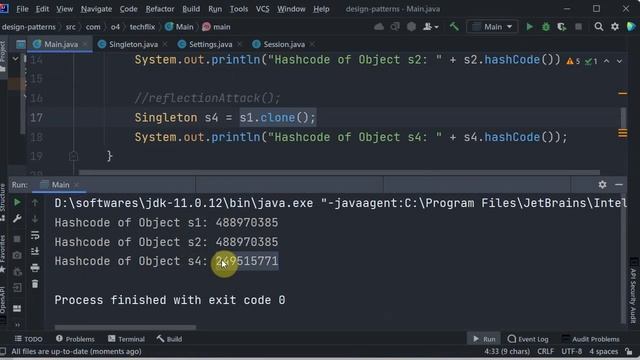Clear console with trash icon
This screenshot has width=640, height=360.
pos(35,284)
